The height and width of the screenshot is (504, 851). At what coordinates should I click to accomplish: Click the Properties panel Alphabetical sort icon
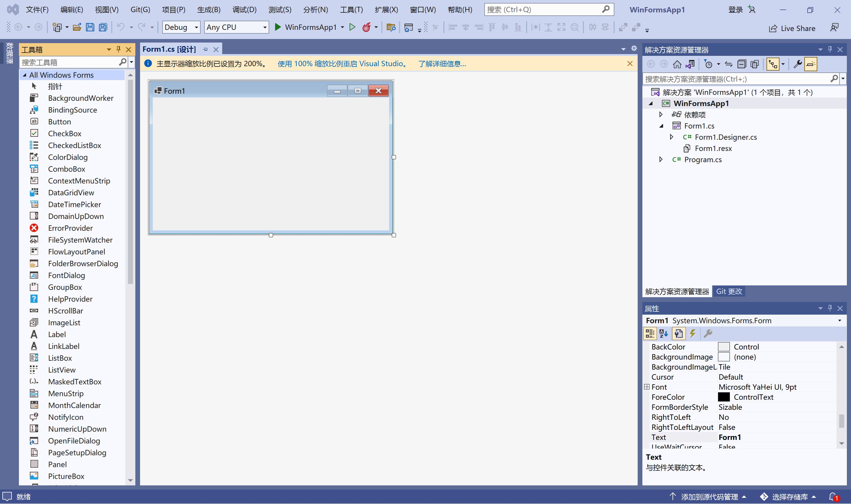663,334
